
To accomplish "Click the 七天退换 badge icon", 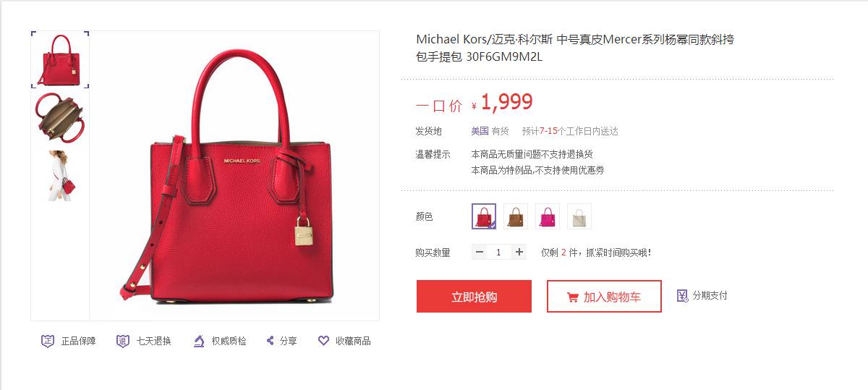I will click(123, 341).
